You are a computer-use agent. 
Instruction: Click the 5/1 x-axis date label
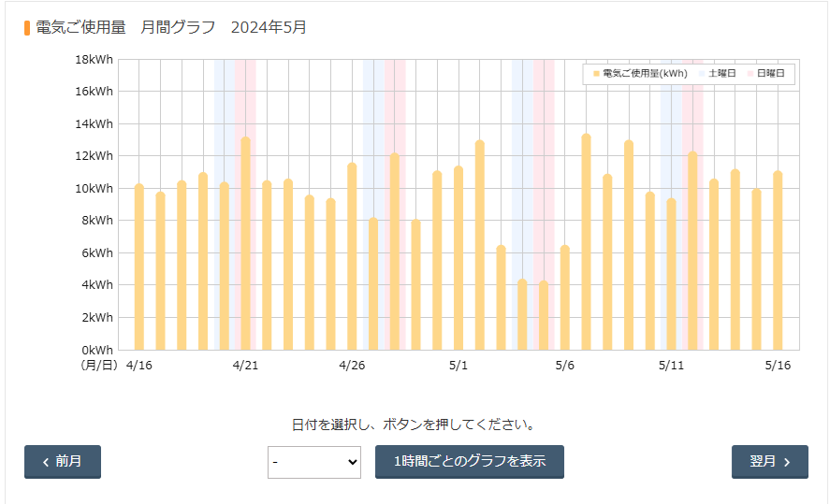click(458, 365)
